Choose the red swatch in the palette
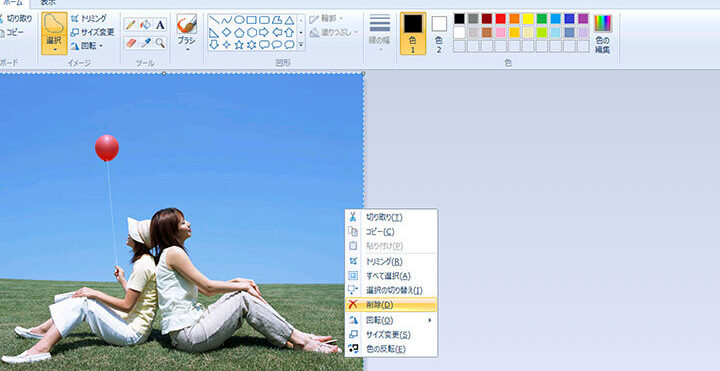The image size is (720, 371). [501, 18]
